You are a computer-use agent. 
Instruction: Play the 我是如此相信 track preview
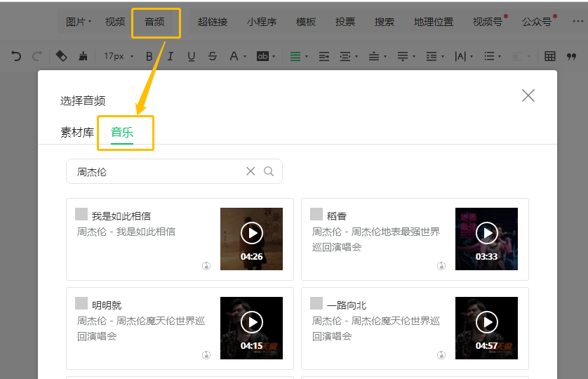click(x=252, y=233)
